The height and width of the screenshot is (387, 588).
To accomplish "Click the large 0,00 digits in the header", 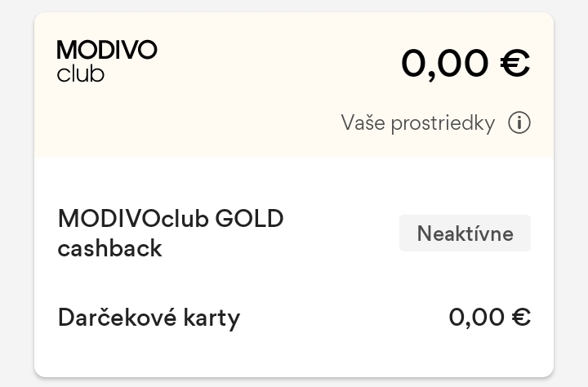I will (x=445, y=63).
